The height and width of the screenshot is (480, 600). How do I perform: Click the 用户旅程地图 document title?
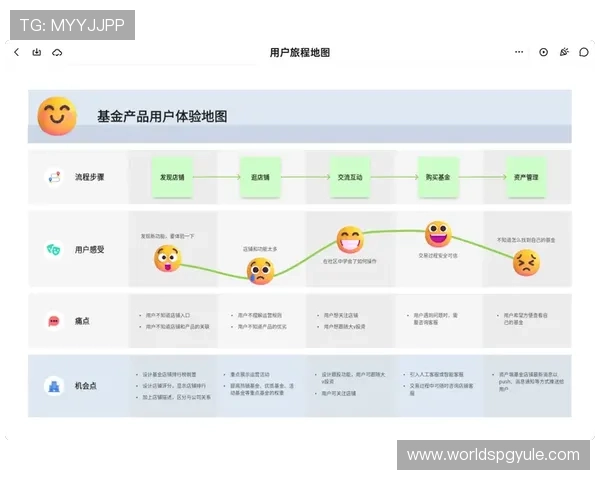point(300,52)
